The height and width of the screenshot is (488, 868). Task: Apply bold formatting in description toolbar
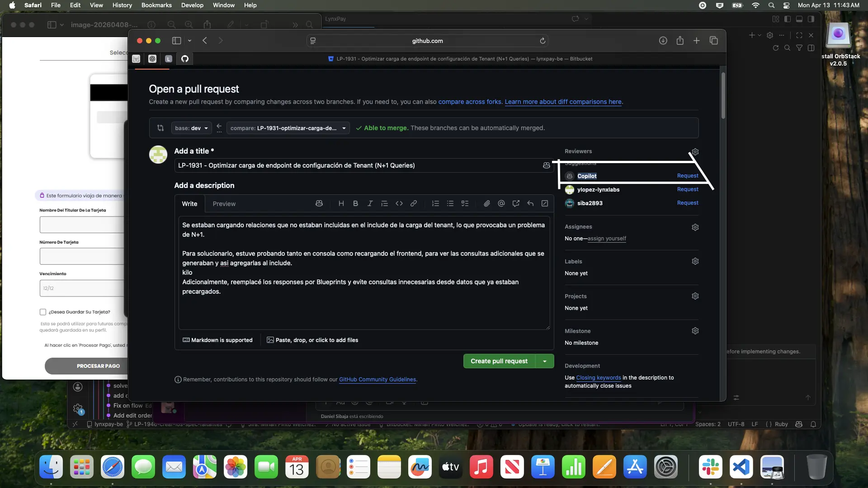[356, 204]
